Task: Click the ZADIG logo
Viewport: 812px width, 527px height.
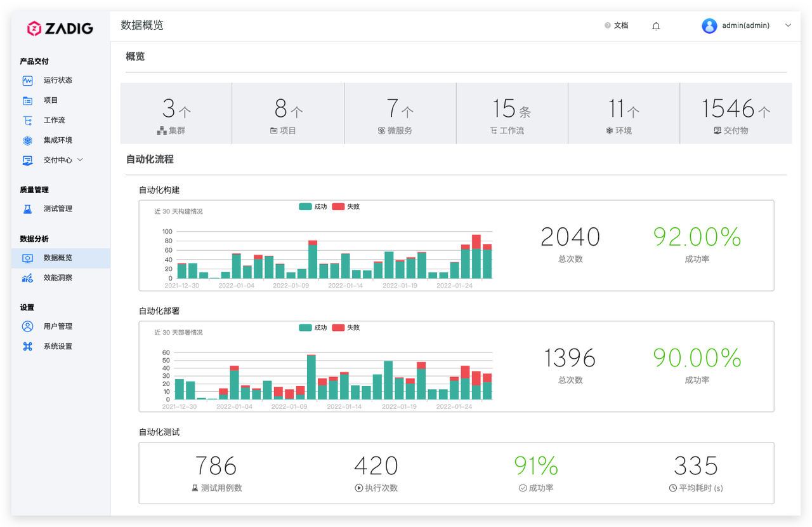Action: pyautogui.click(x=60, y=28)
